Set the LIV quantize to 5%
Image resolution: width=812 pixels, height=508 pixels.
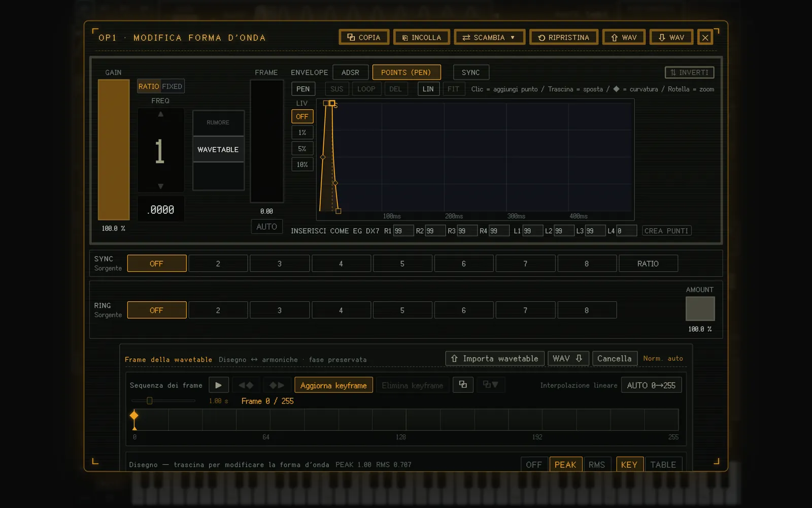click(x=302, y=148)
